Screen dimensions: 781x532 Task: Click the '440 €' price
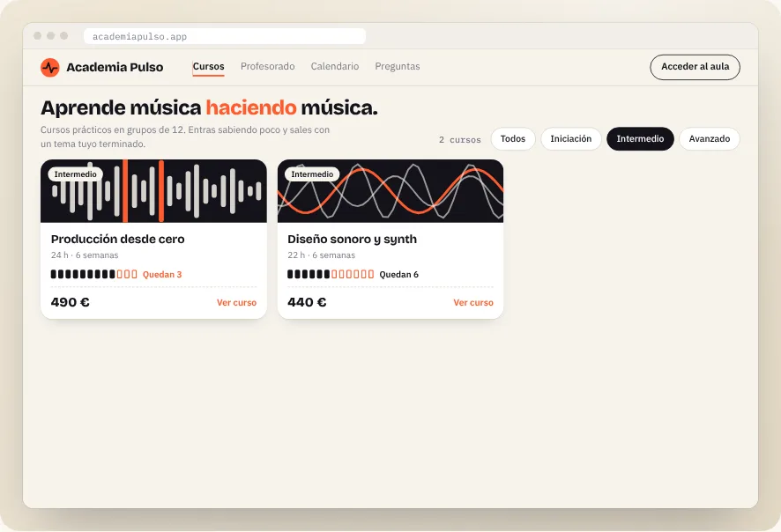307,302
